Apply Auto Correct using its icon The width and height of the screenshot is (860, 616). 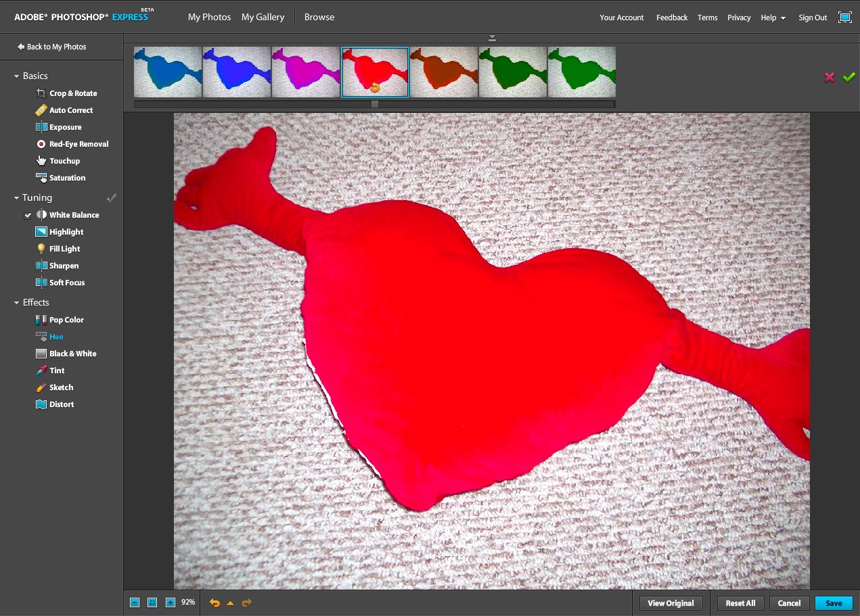tap(41, 110)
